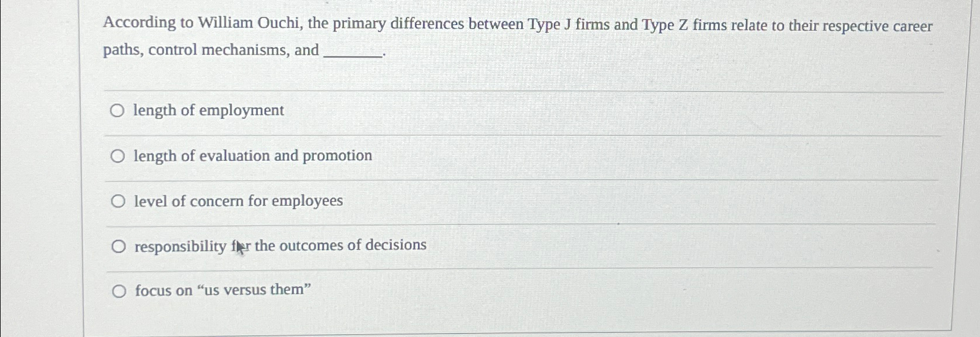980x337 pixels.
Task: Click the divider between second and third options
Action: tap(466, 178)
